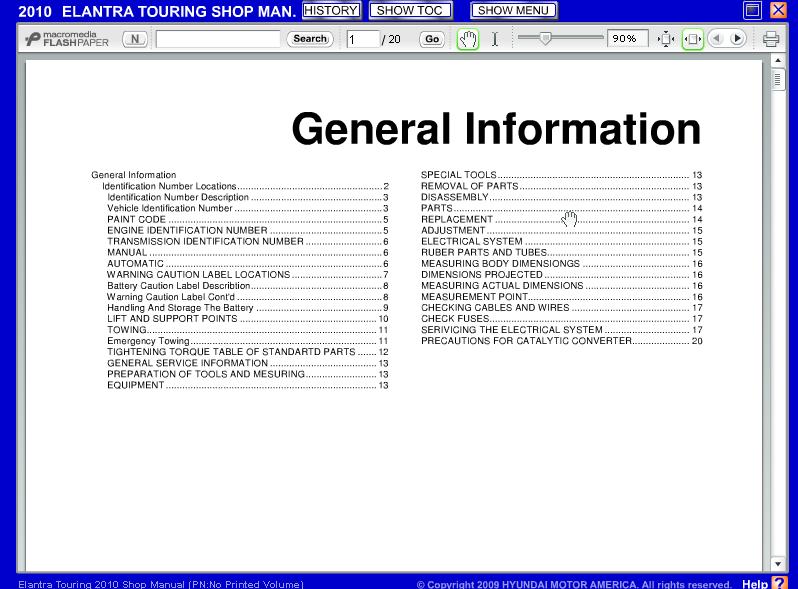
Task: Click 'Warning Caution Label Cont'd' entry
Action: 247,297
